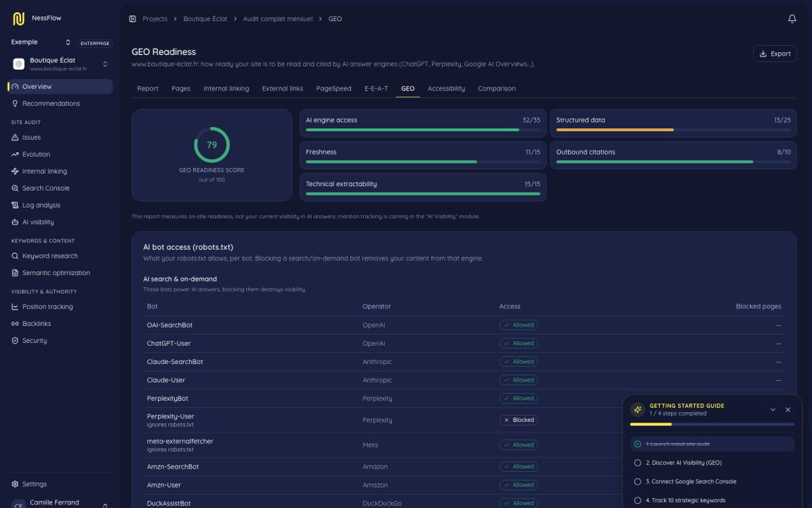812x508 pixels.
Task: Click the Log analysis icon
Action: point(15,205)
